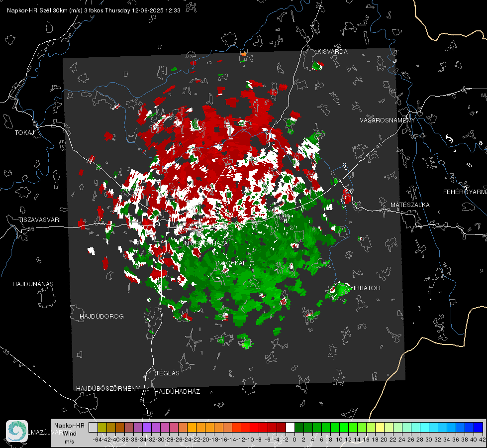Click the TOKAJ city label
Viewport: 487px width, 448px height.
24,133
